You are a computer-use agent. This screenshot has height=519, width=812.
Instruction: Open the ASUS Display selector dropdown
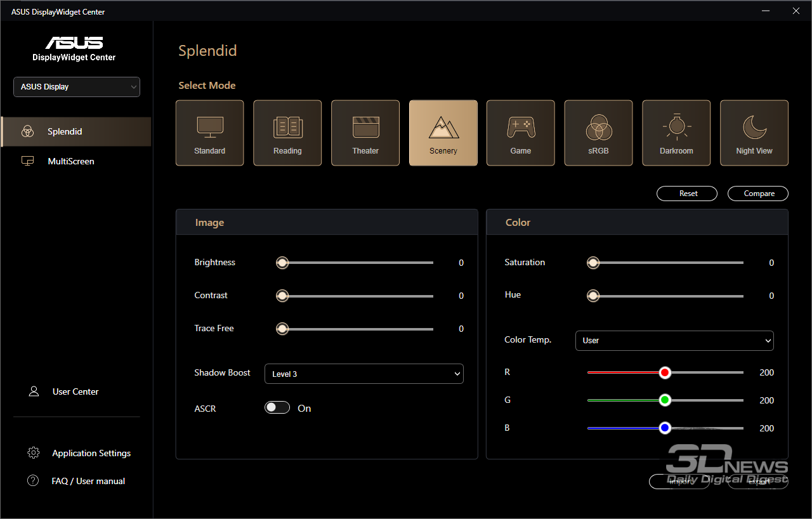[77, 87]
